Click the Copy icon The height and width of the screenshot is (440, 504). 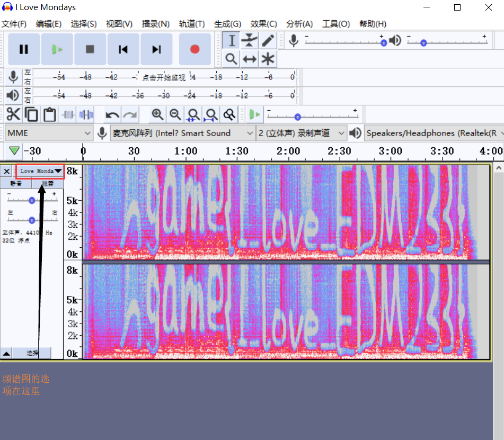point(31,114)
